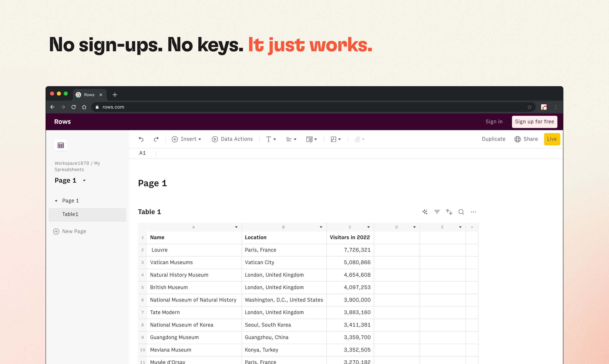The width and height of the screenshot is (609, 364).
Task: Select the Name header cell
Action: (194, 237)
